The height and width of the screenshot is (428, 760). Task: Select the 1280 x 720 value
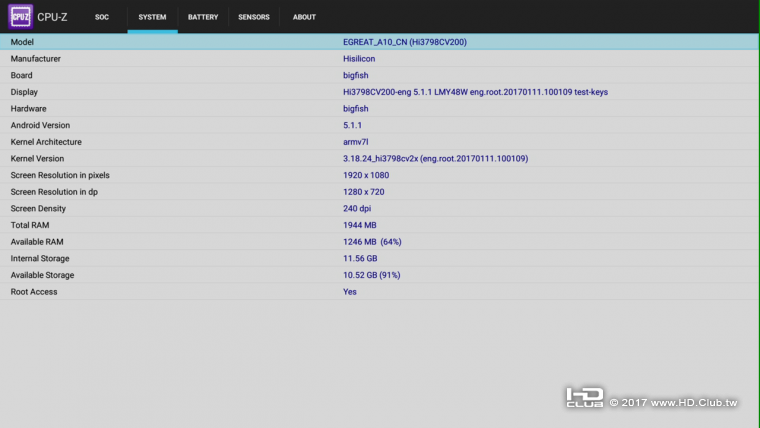(x=364, y=192)
